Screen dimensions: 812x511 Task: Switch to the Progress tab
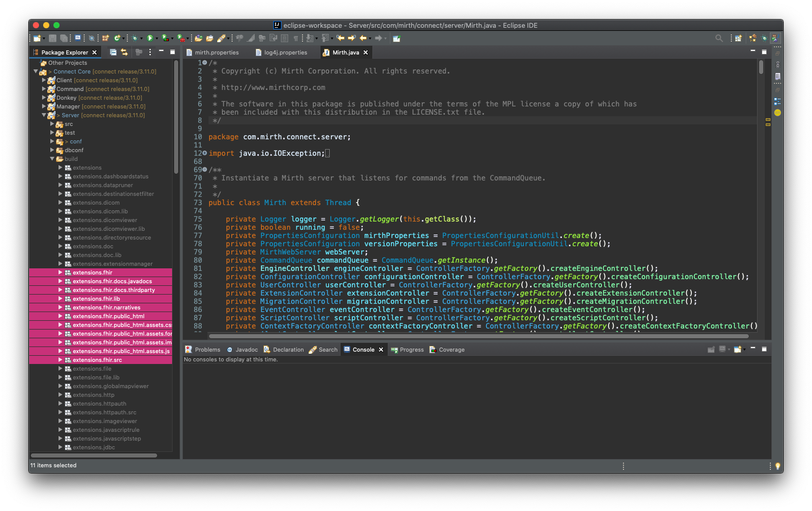click(x=407, y=350)
